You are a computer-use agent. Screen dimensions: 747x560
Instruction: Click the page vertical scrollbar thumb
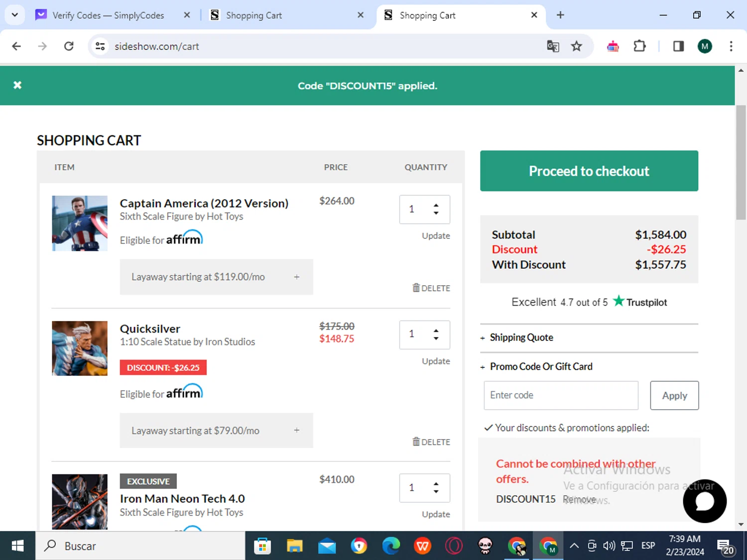tap(741, 162)
